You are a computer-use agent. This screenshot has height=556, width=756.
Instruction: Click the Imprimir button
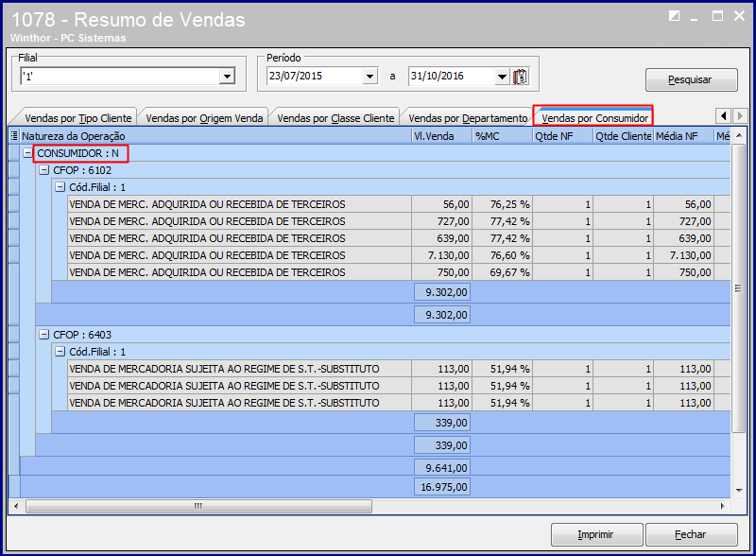596,534
